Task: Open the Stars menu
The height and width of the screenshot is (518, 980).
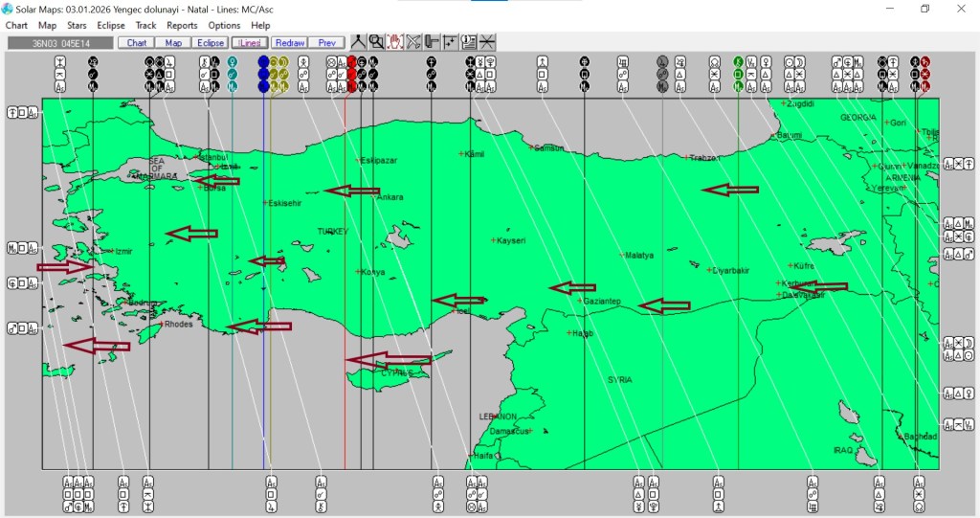Action: click(77, 25)
